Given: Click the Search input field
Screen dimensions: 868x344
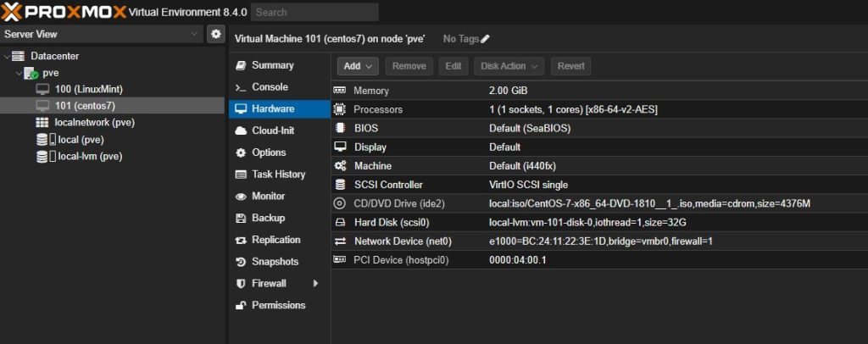Looking at the screenshot, I should 314,12.
